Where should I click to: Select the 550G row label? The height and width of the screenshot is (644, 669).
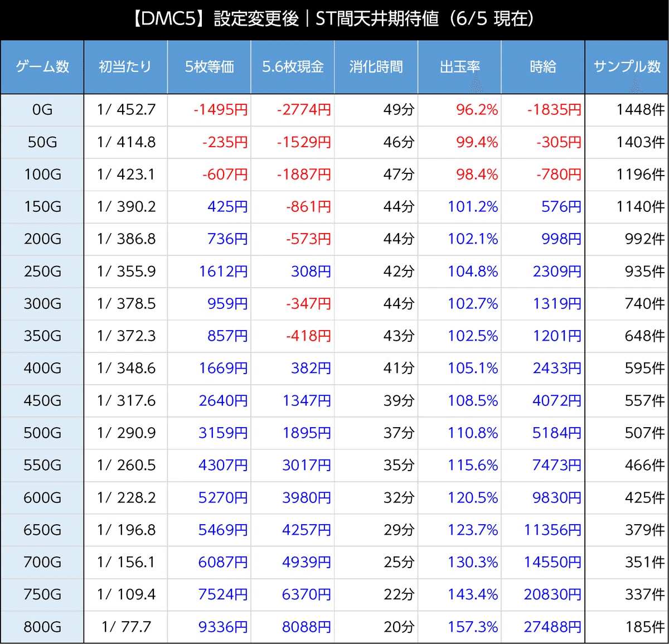(42, 466)
